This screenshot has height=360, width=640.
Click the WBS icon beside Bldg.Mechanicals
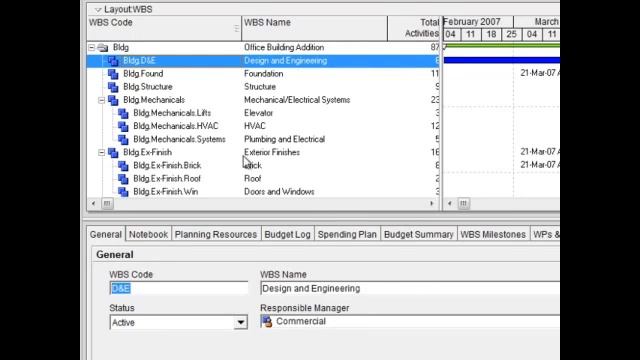click(113, 100)
